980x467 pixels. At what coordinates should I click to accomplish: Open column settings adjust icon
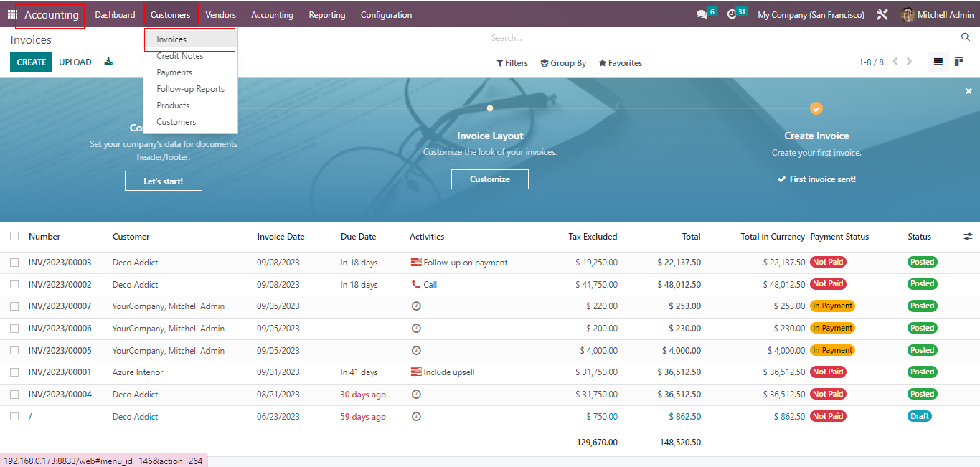pyautogui.click(x=968, y=237)
